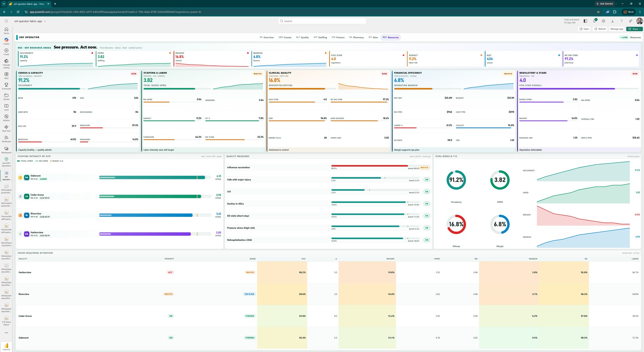Click the Create icon in sidebar
Image resolution: width=644 pixels, height=352 pixels.
(6, 52)
